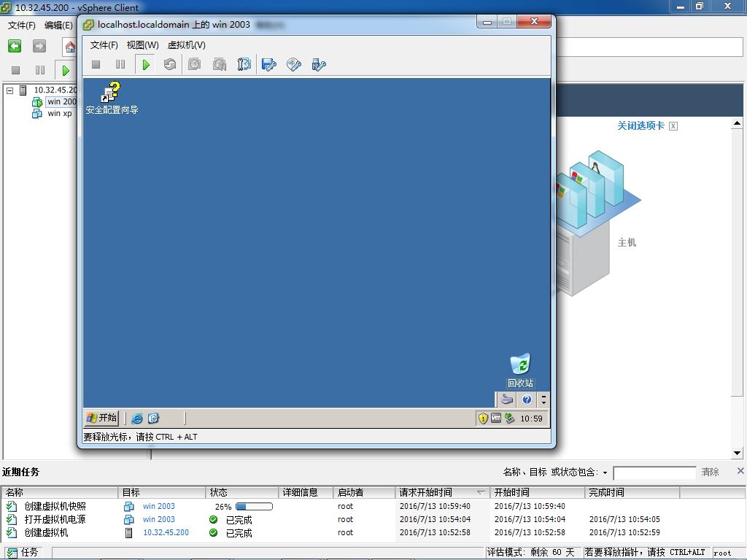This screenshot has height=560, width=747.
Task: Click main window power off stop icon
Action: click(x=16, y=71)
